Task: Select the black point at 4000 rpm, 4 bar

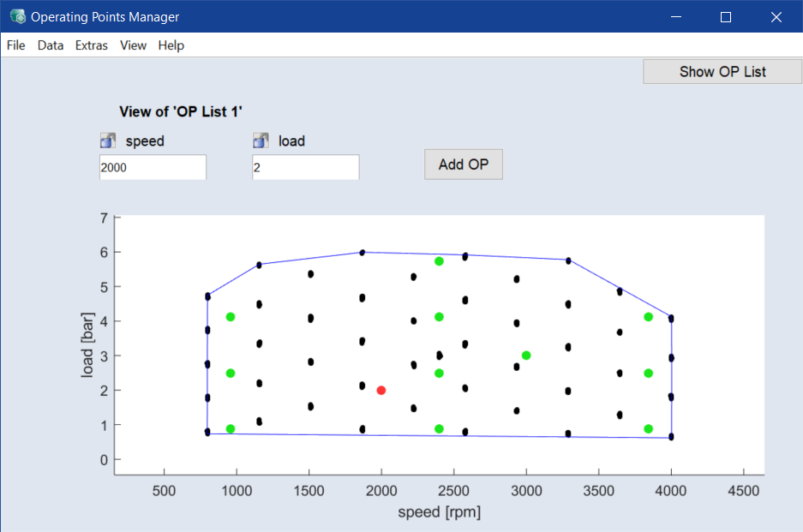Action: click(671, 319)
